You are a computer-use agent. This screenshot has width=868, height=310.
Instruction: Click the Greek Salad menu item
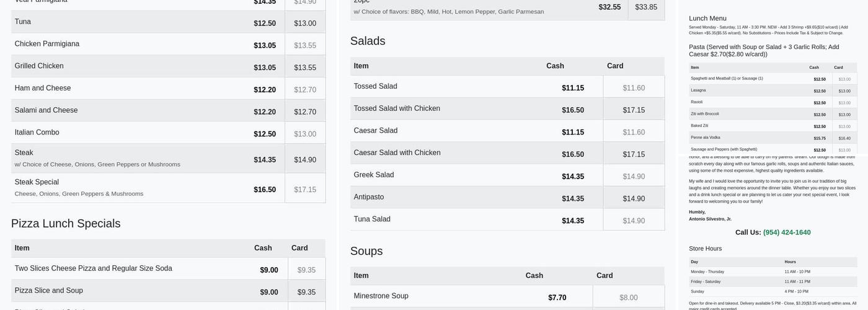[374, 175]
